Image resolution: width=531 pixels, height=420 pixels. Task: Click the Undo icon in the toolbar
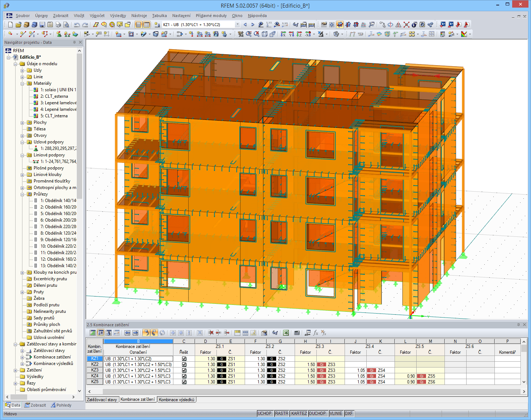pyautogui.click(x=77, y=24)
